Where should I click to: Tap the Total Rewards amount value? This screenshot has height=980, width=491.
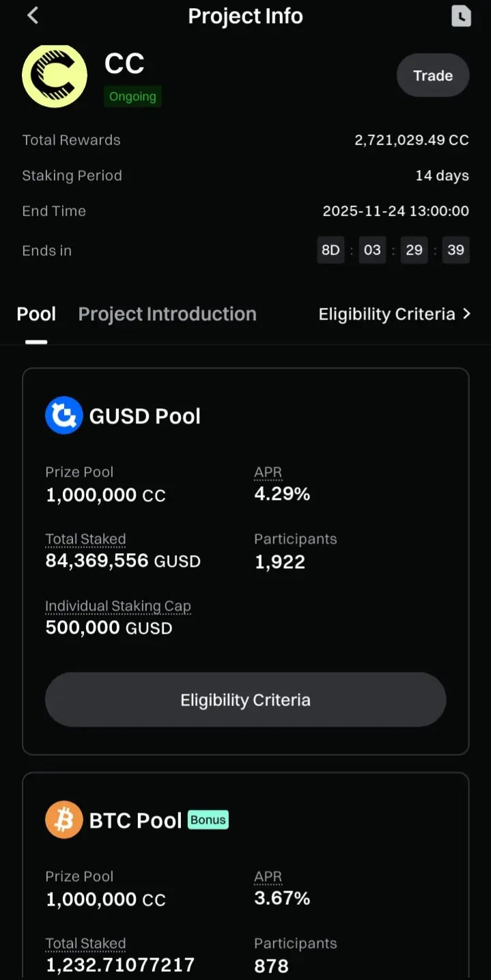coord(411,140)
